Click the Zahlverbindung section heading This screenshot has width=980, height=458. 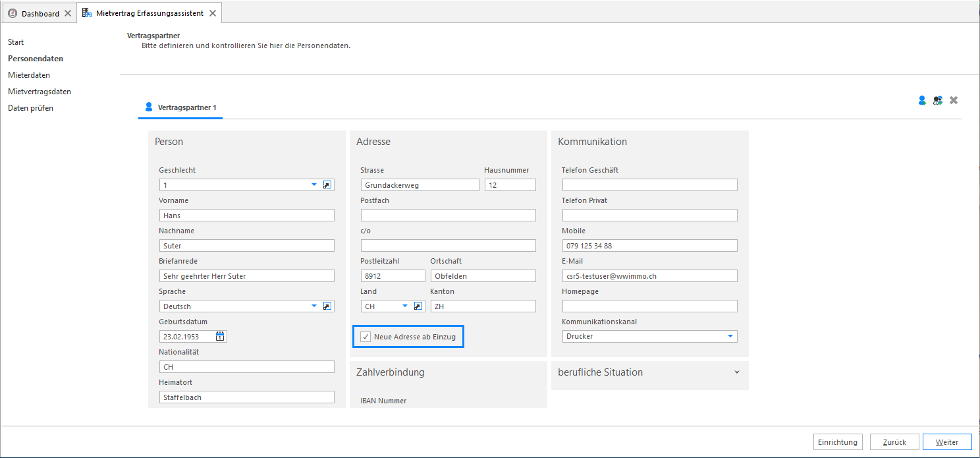[x=391, y=372]
